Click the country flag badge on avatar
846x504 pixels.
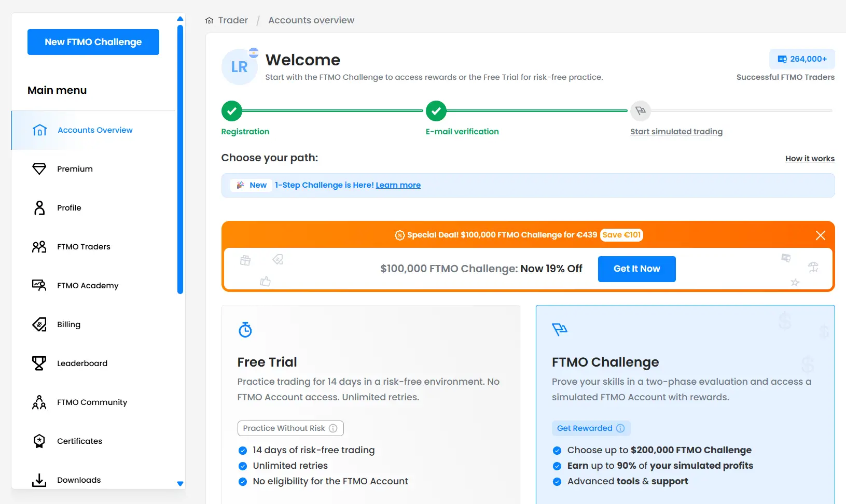[x=254, y=52]
